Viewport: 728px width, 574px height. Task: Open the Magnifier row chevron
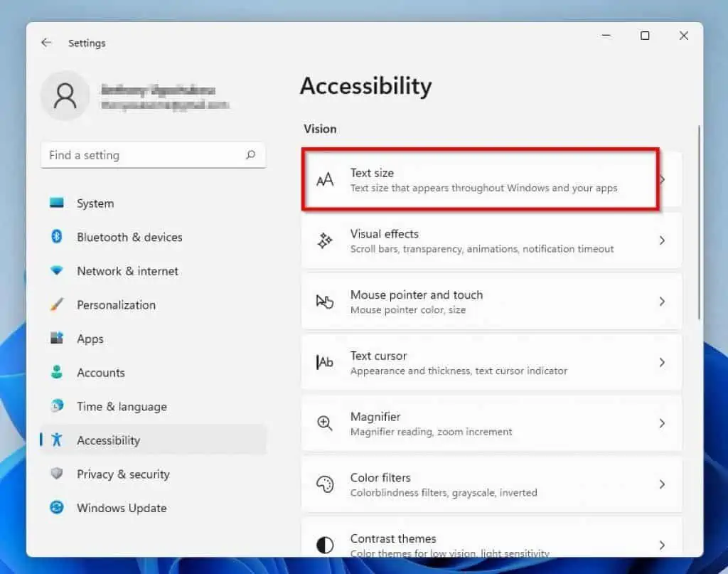pos(662,423)
